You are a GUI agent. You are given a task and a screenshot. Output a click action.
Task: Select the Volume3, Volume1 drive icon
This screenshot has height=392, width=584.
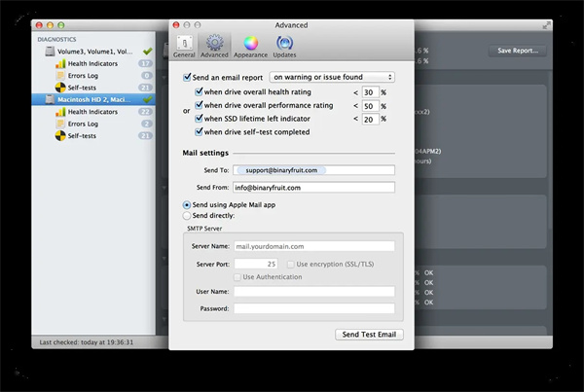click(50, 52)
